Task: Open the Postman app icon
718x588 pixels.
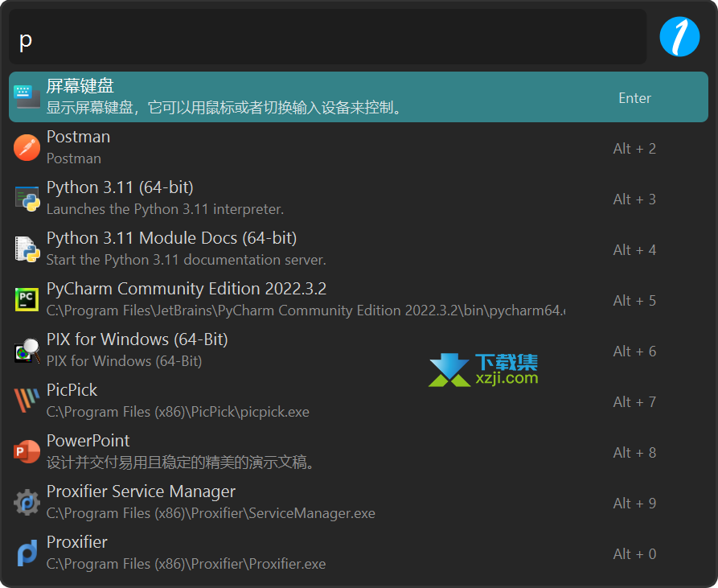Action: click(x=27, y=147)
